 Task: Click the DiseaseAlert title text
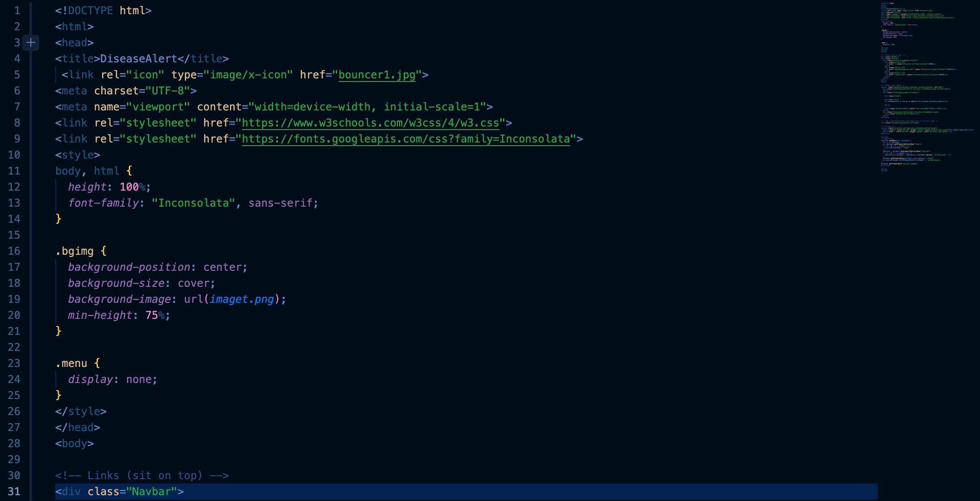click(x=139, y=59)
